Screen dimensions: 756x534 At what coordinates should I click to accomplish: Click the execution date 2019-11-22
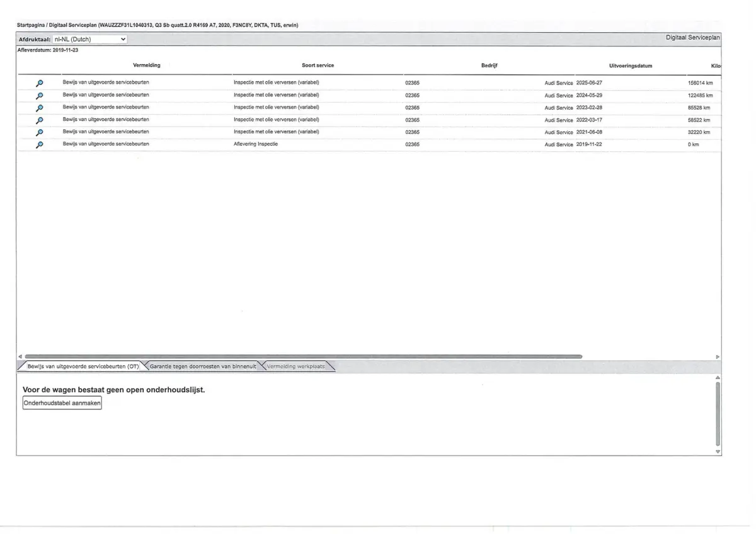589,144
